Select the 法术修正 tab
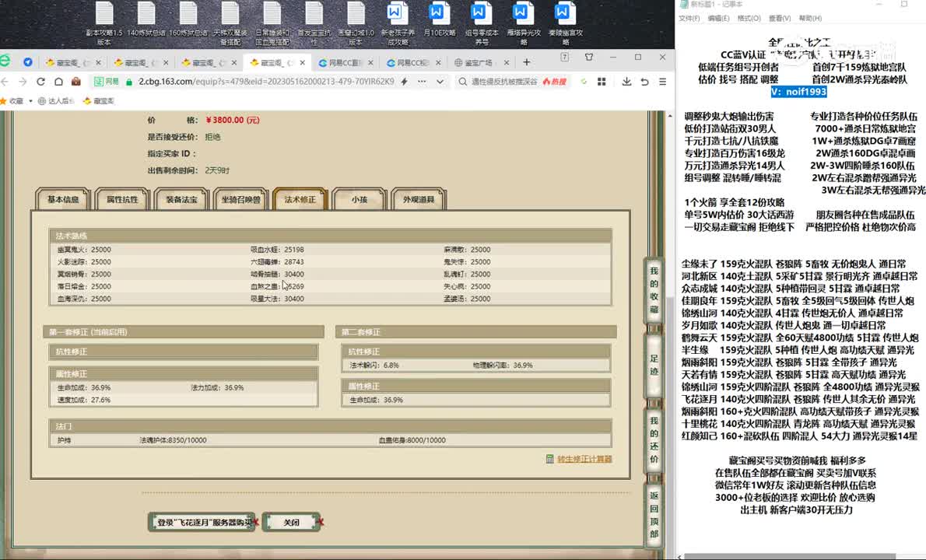The height and width of the screenshot is (560, 926). (x=300, y=199)
